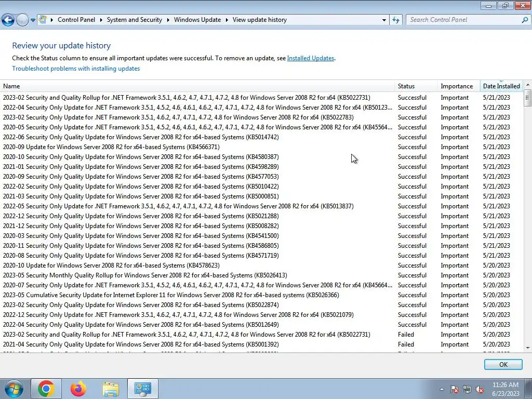Navigate to Control Panel breadcrumb
The height and width of the screenshot is (399, 532).
[76, 20]
